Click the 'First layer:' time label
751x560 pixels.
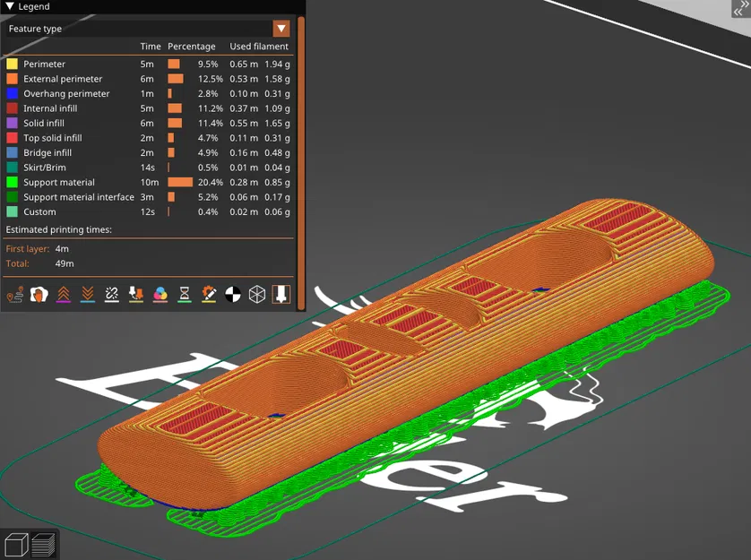pos(27,248)
